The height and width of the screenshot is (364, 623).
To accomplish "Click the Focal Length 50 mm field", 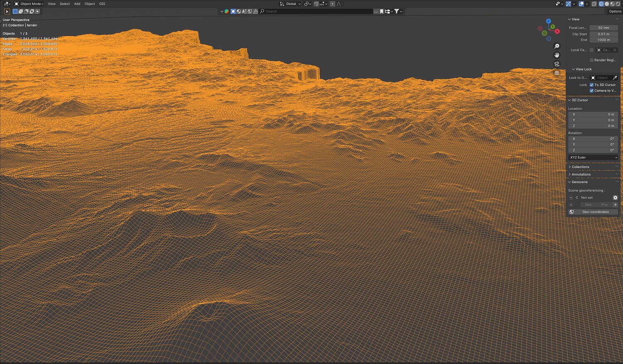I will coord(603,28).
